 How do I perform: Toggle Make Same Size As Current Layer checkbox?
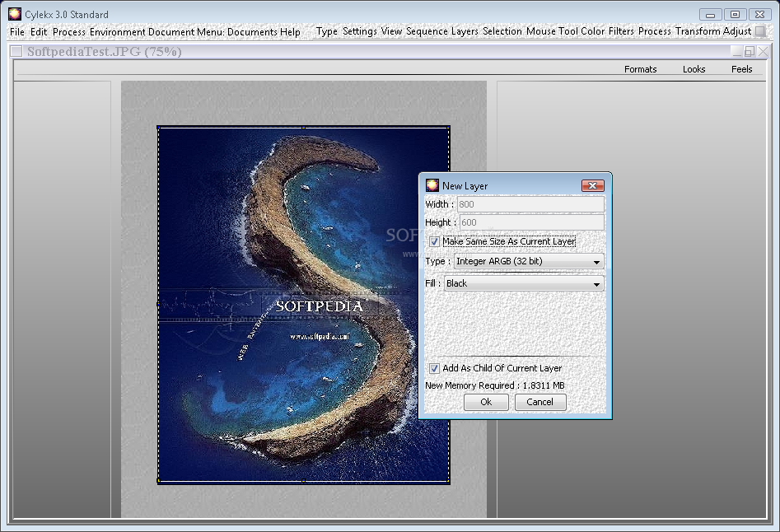coord(434,241)
